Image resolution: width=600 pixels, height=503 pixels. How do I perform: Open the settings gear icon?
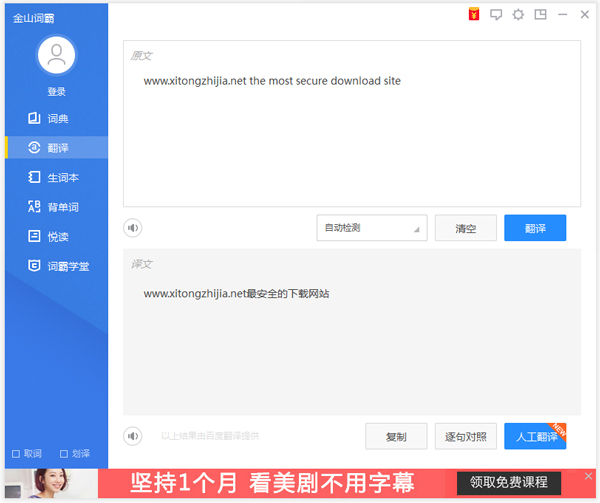click(518, 15)
